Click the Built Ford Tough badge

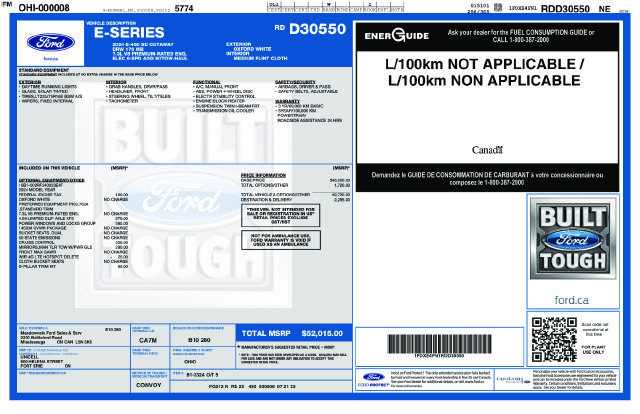tap(573, 238)
